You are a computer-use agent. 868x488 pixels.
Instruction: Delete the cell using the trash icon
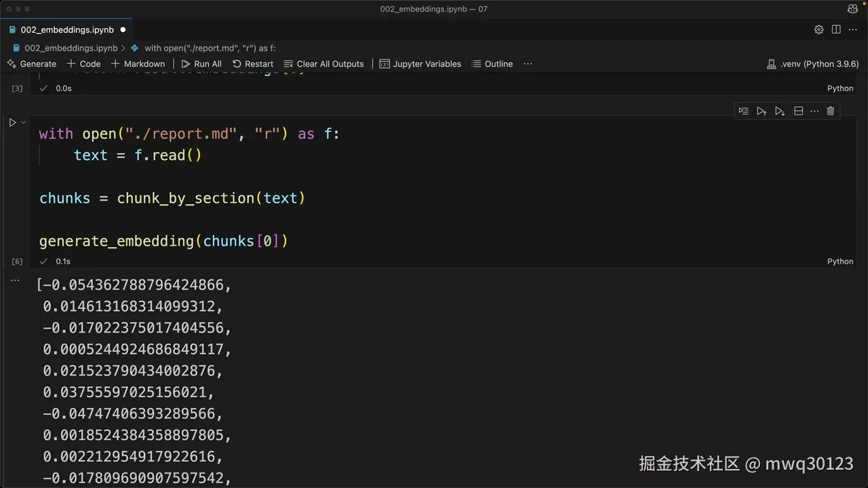pos(831,111)
